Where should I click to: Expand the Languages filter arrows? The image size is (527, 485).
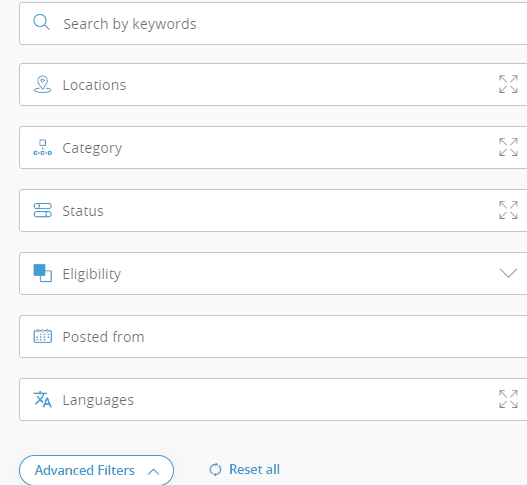coord(508,399)
